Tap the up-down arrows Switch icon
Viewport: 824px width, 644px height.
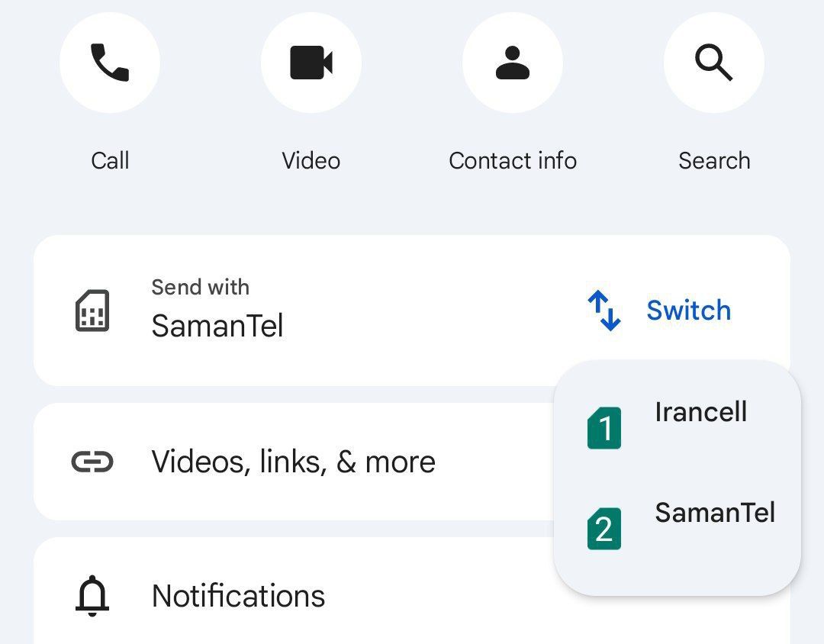tap(604, 311)
